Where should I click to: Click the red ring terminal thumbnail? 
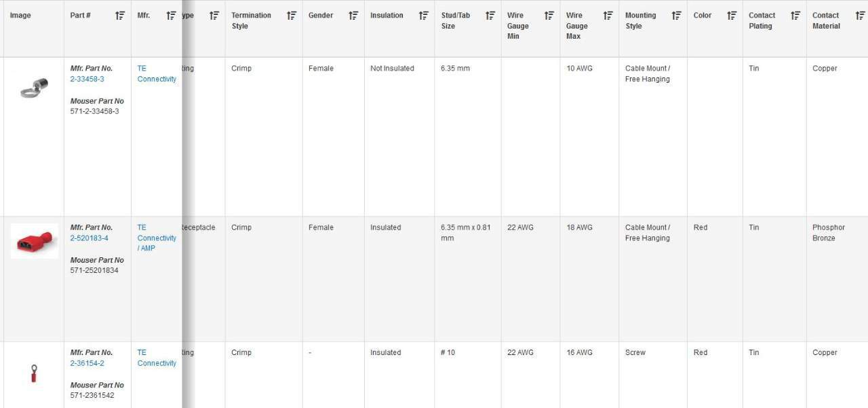coord(33,373)
